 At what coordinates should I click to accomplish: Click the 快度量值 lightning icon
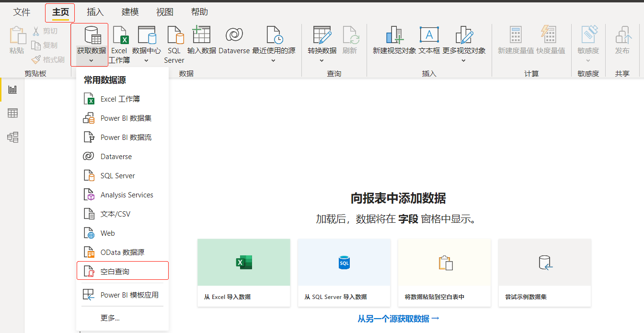pyautogui.click(x=548, y=34)
